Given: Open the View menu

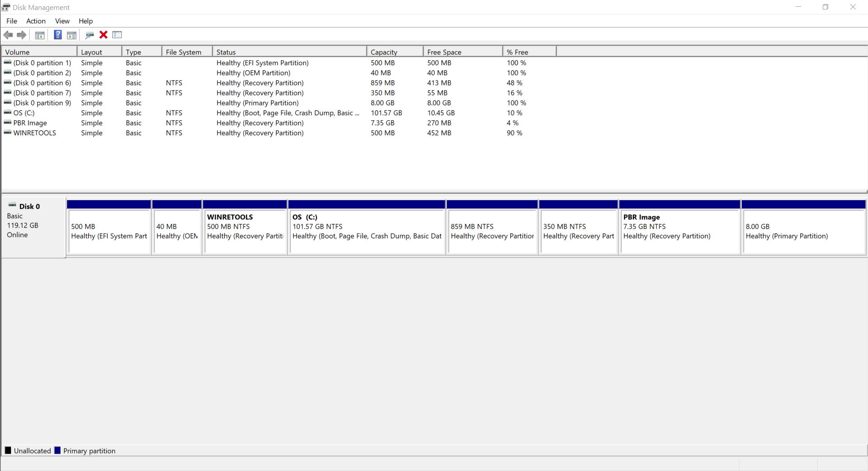Looking at the screenshot, I should click(62, 21).
